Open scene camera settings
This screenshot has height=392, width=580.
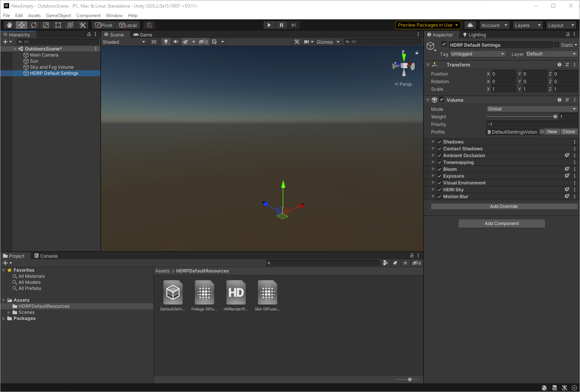[x=309, y=42]
